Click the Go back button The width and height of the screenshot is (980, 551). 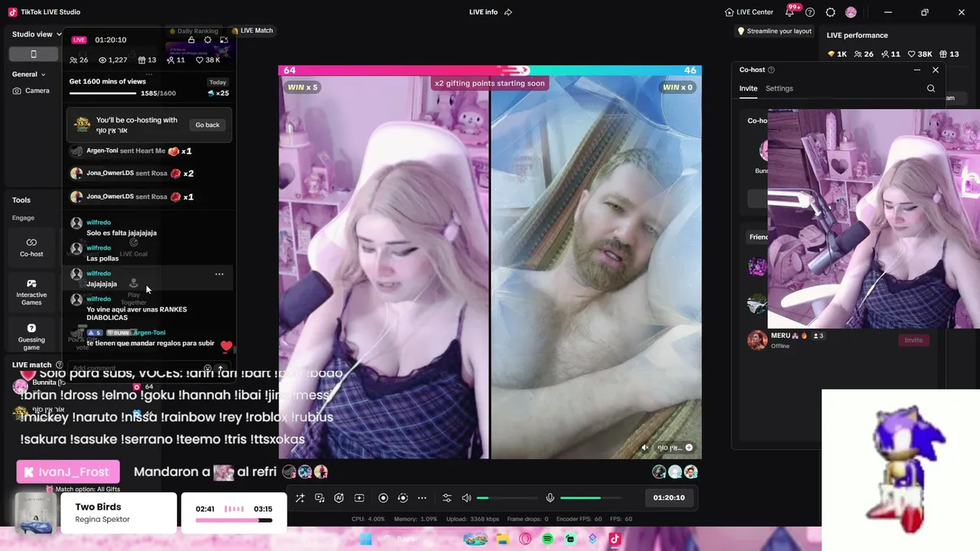pos(207,125)
